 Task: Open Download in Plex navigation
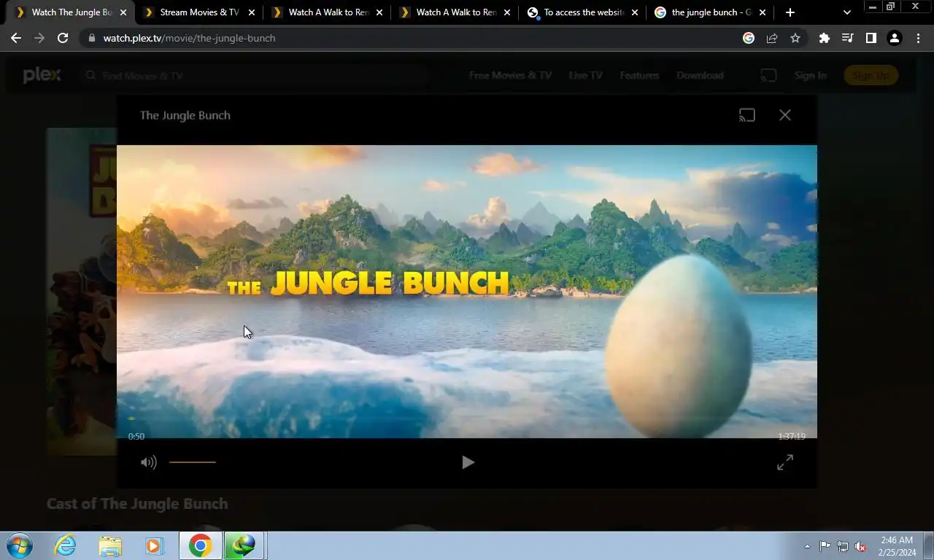point(700,75)
